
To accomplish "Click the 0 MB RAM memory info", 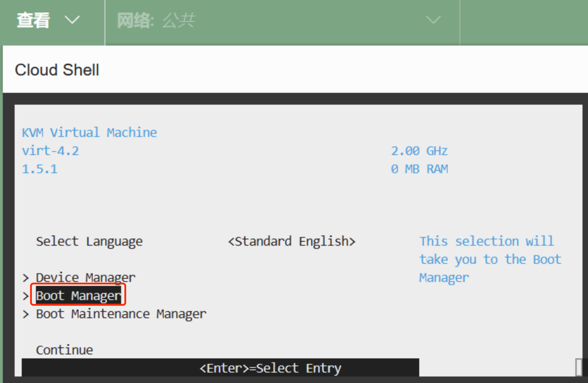I will (420, 169).
